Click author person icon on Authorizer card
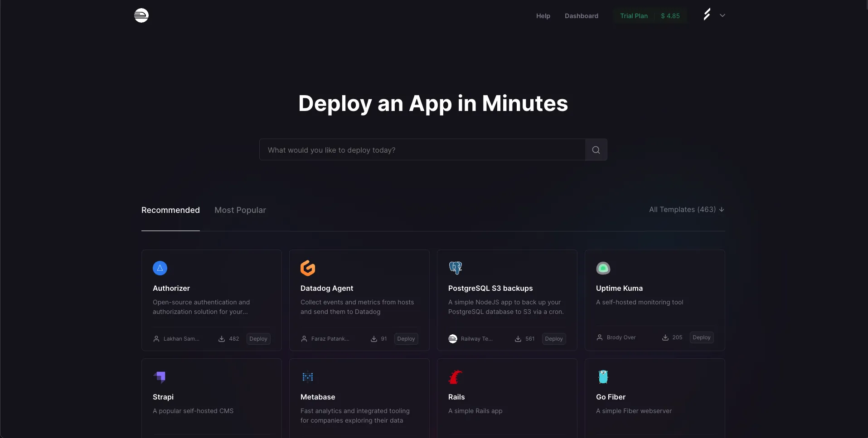Screen dimensions: 868x438 coord(156,339)
